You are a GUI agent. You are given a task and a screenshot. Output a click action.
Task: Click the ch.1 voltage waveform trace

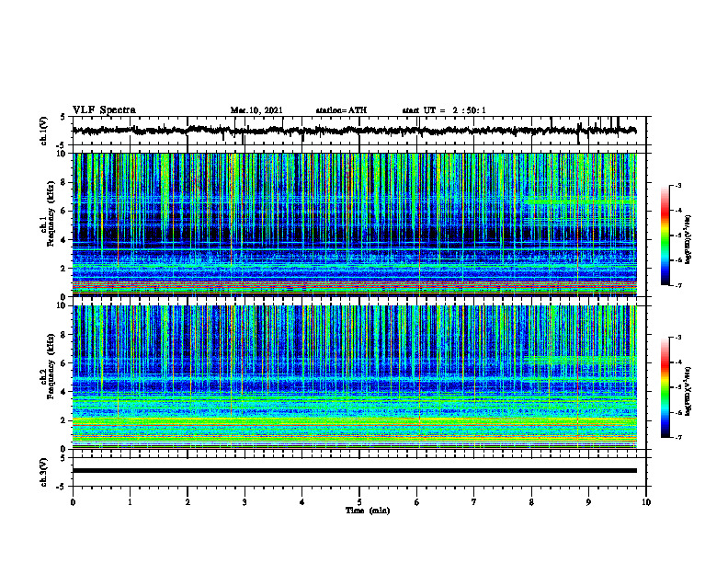354,131
